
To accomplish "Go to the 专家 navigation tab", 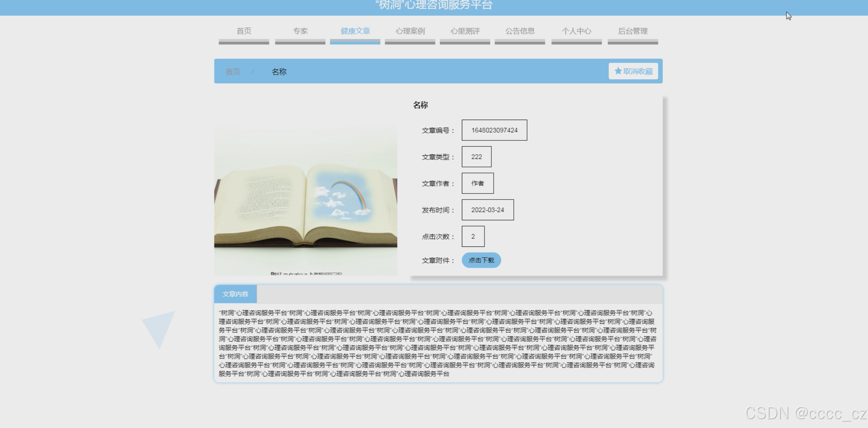I will [300, 31].
